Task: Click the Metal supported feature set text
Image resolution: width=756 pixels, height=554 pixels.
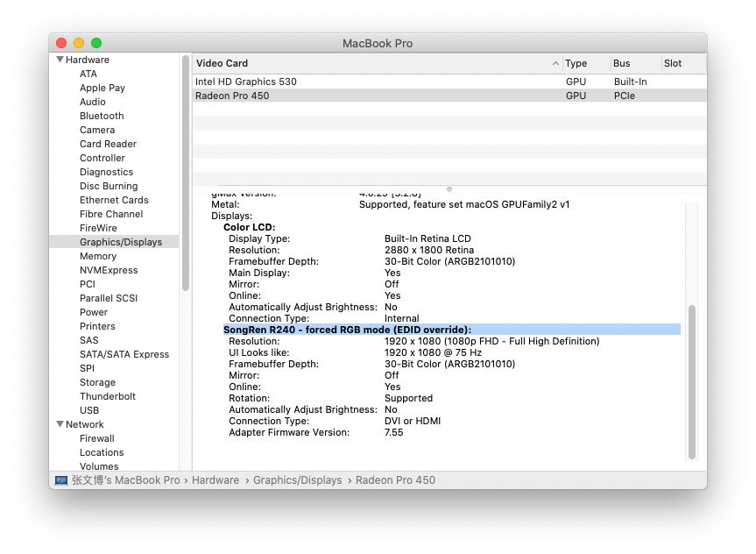Action: (464, 204)
